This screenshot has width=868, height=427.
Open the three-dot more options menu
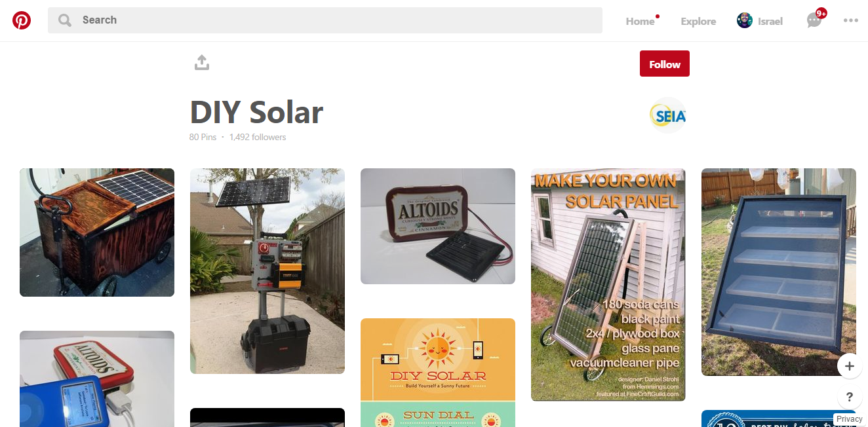click(851, 20)
